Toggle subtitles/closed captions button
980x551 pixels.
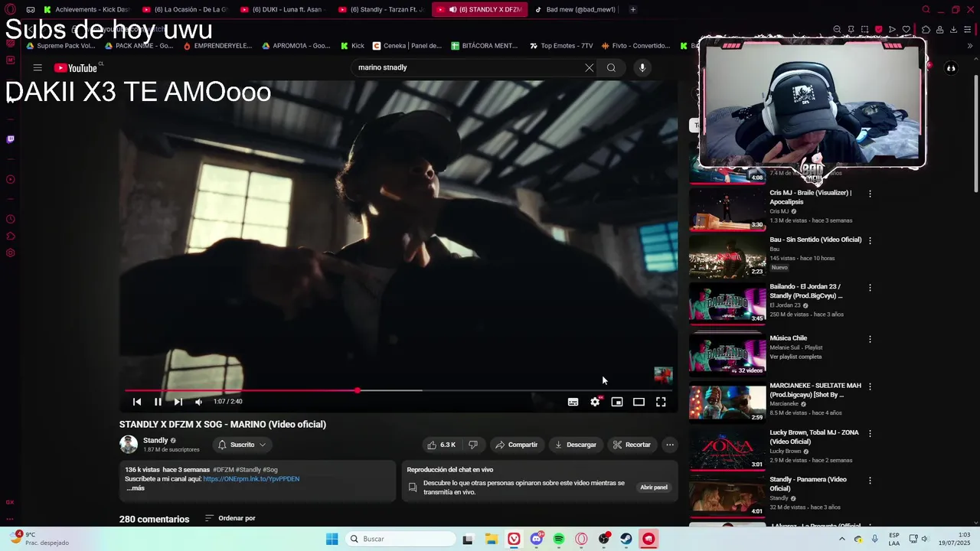(x=573, y=402)
